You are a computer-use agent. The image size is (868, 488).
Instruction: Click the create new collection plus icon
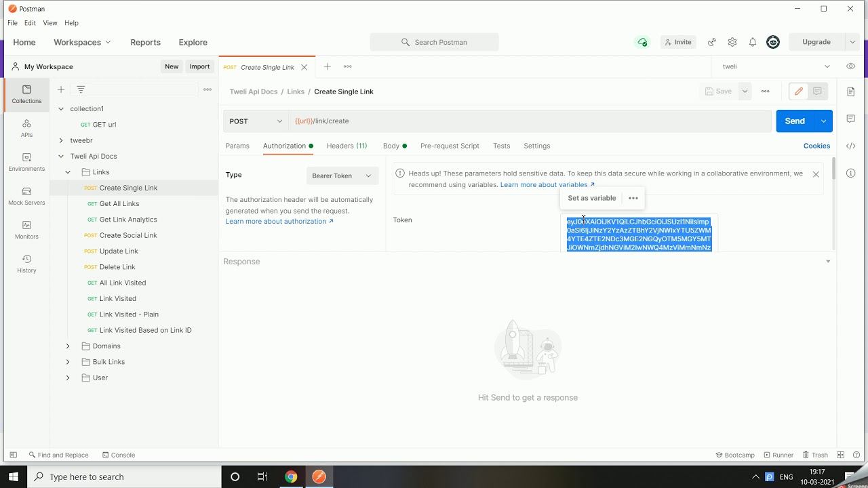tap(61, 89)
